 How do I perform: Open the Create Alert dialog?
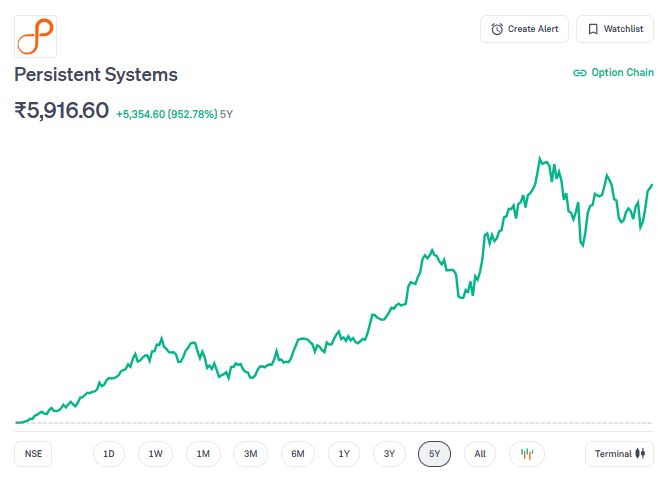click(x=524, y=29)
